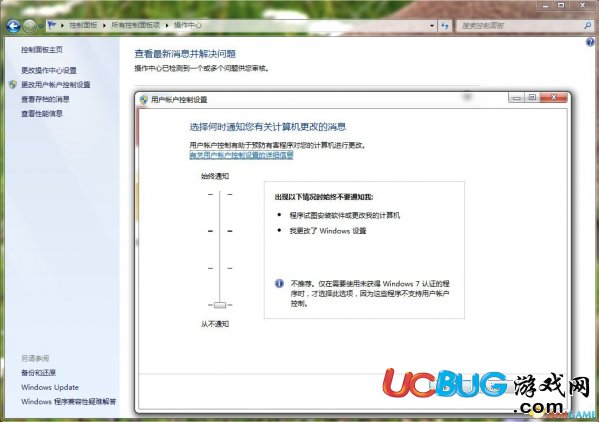Image resolution: width=599 pixels, height=422 pixels.
Task: Click the shield icon in 用户帐户控制设置 title bar
Action: pyautogui.click(x=144, y=100)
